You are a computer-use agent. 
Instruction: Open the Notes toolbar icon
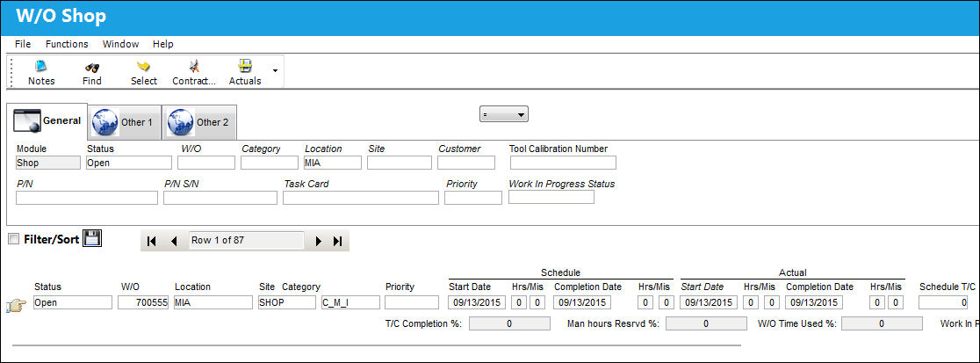point(41,66)
